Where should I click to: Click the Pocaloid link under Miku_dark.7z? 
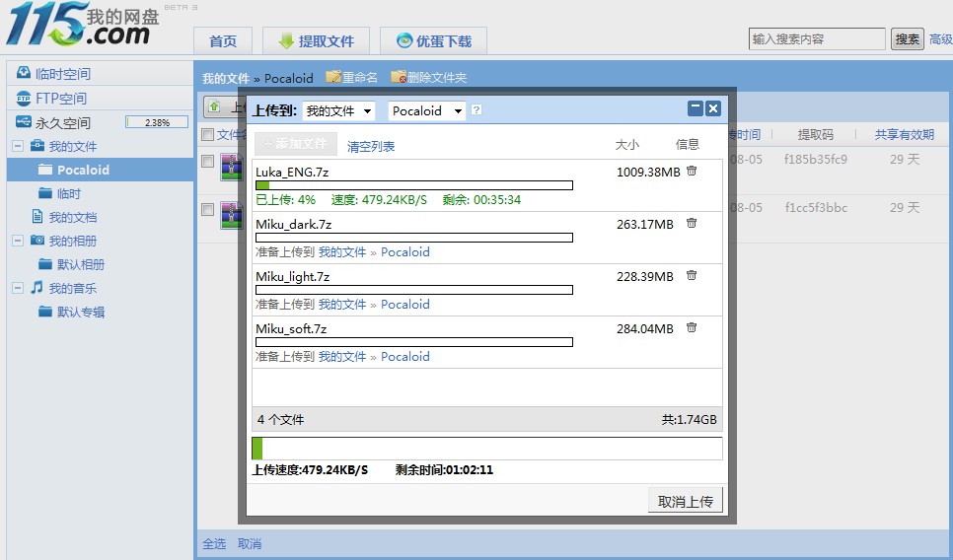pyautogui.click(x=404, y=252)
